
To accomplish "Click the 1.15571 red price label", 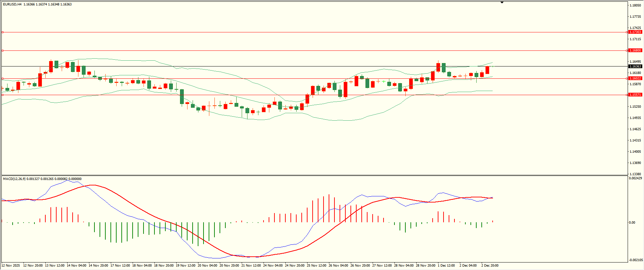I will point(635,95).
